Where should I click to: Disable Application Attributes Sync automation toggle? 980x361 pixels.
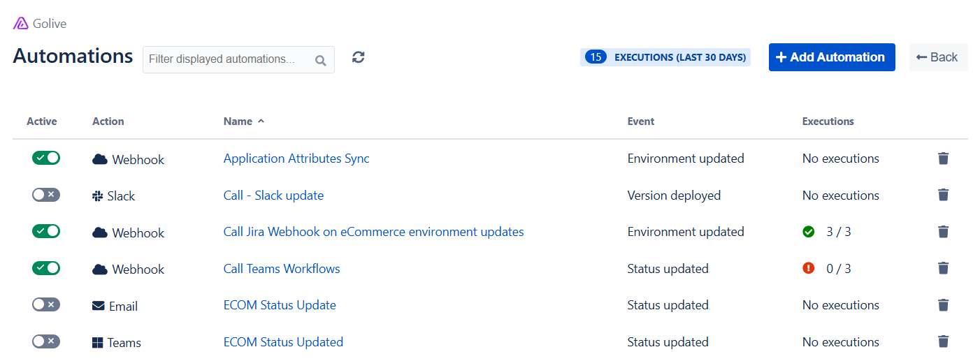(x=46, y=158)
